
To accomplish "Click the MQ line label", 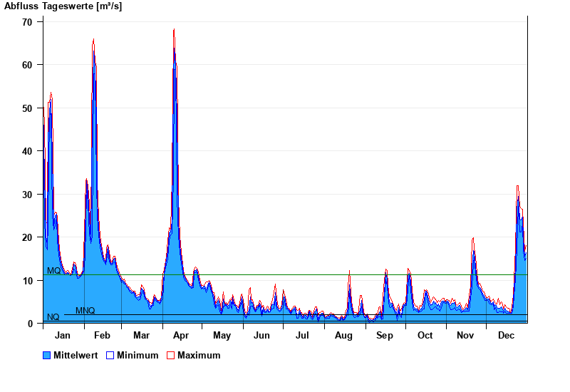I will click(x=54, y=271).
